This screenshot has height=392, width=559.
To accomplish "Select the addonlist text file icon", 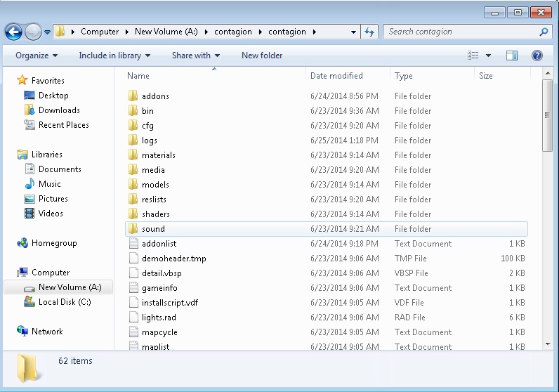I will coord(133,243).
